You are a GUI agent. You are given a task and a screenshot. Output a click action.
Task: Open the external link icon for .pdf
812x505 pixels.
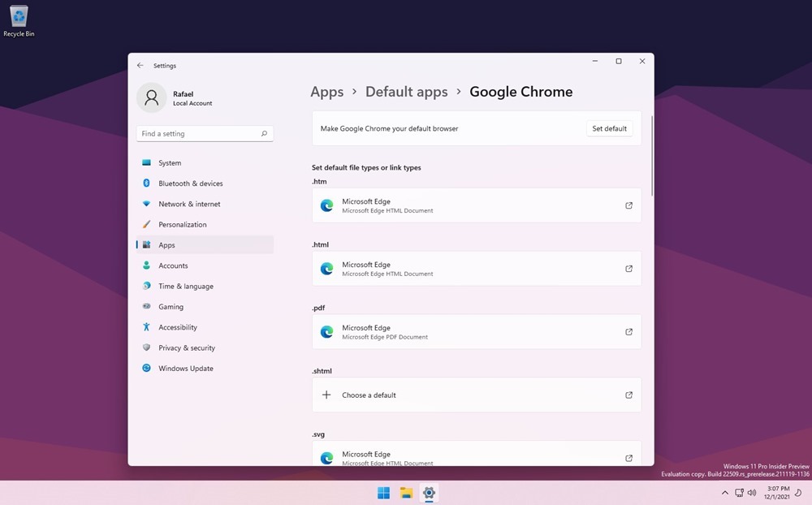[x=628, y=332]
